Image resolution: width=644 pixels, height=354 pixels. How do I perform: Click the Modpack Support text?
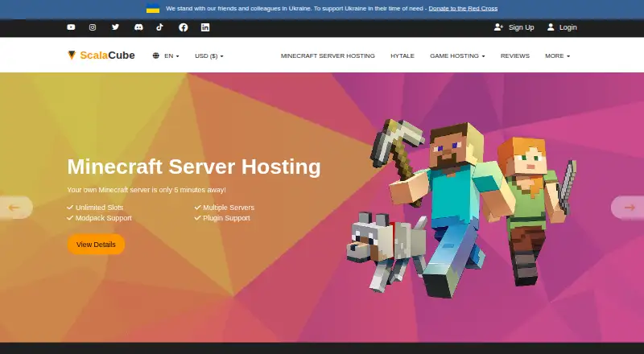point(104,218)
